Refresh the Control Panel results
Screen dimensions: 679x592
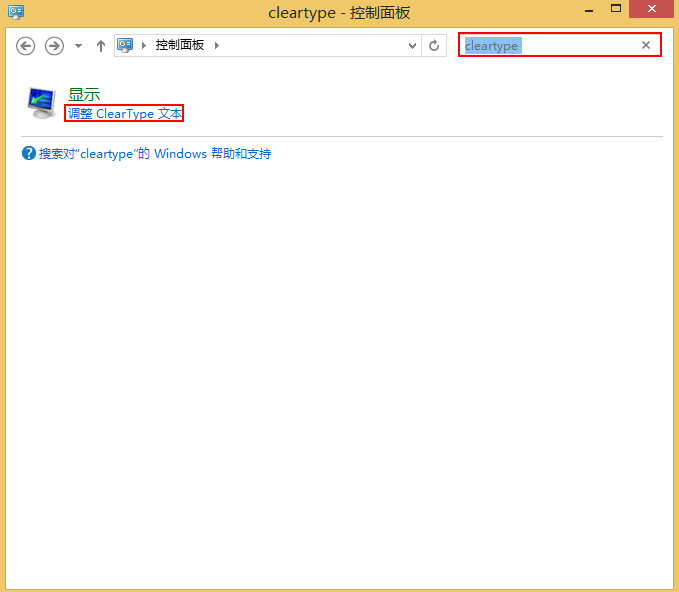point(434,45)
